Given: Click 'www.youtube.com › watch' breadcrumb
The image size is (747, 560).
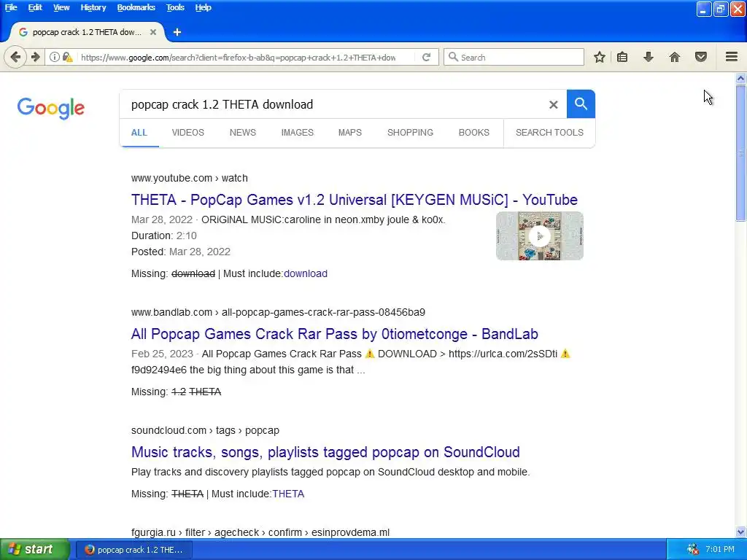Looking at the screenshot, I should [x=189, y=178].
